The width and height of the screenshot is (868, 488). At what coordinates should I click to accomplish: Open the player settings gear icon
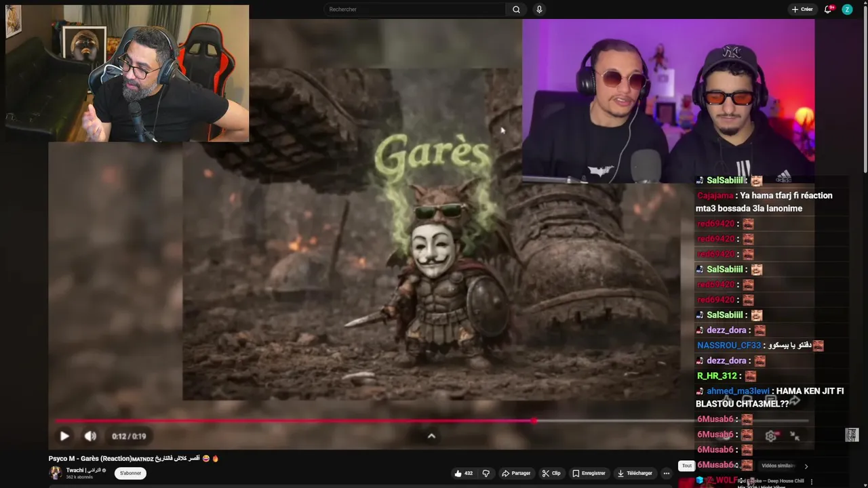(771, 436)
